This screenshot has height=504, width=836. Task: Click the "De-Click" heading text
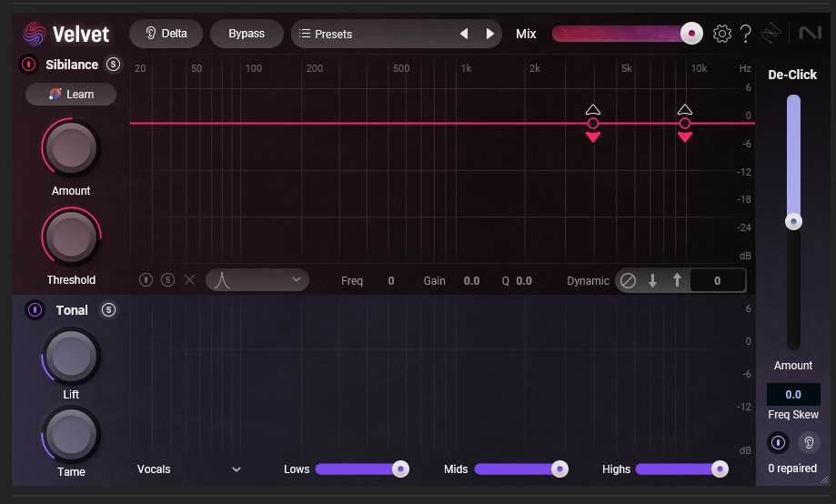(x=792, y=75)
